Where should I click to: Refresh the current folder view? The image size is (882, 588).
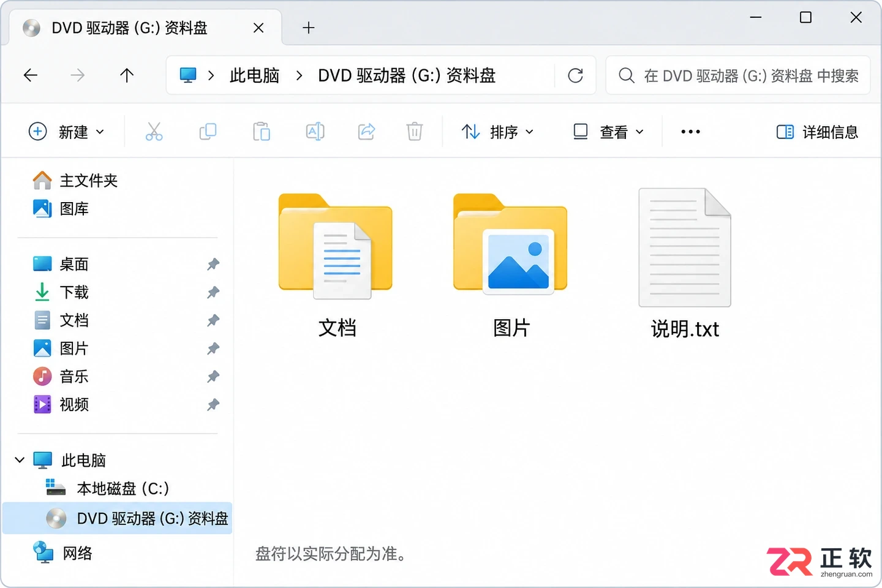coord(575,75)
